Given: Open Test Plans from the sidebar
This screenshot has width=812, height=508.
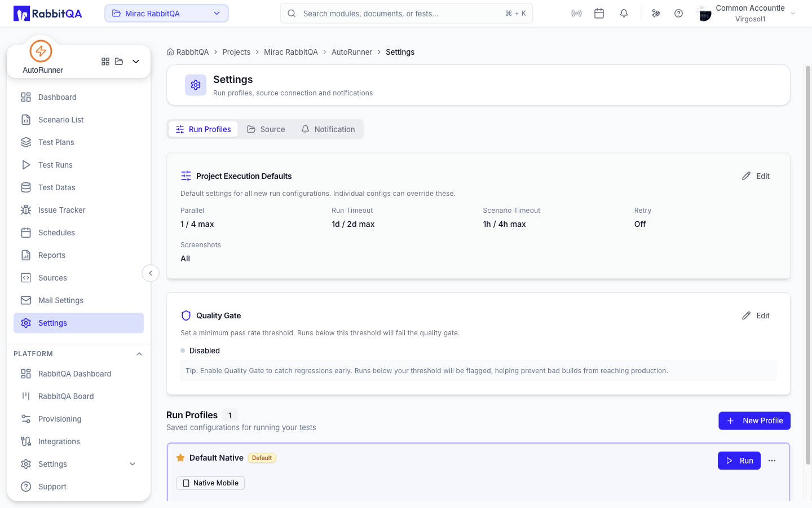Looking at the screenshot, I should [x=78, y=142].
